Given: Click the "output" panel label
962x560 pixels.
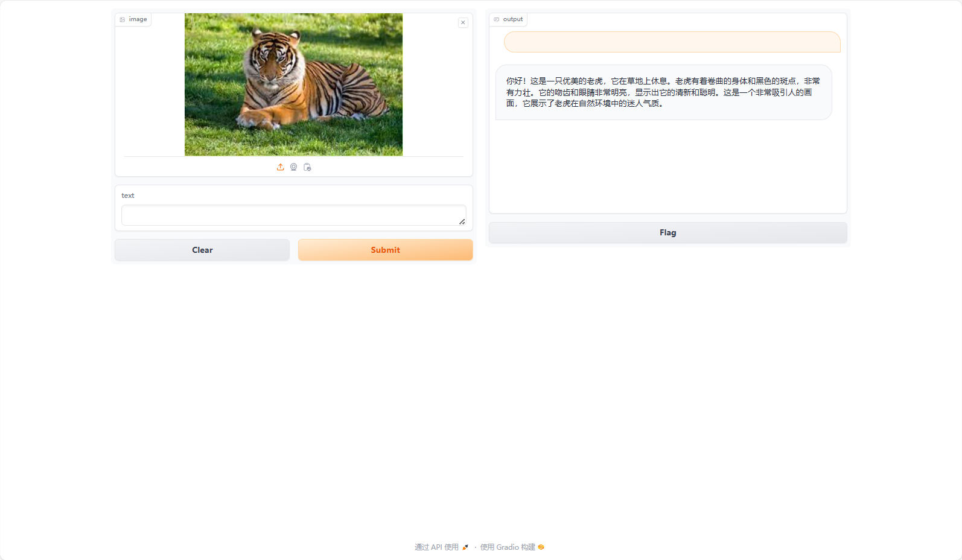Looking at the screenshot, I should 513,19.
